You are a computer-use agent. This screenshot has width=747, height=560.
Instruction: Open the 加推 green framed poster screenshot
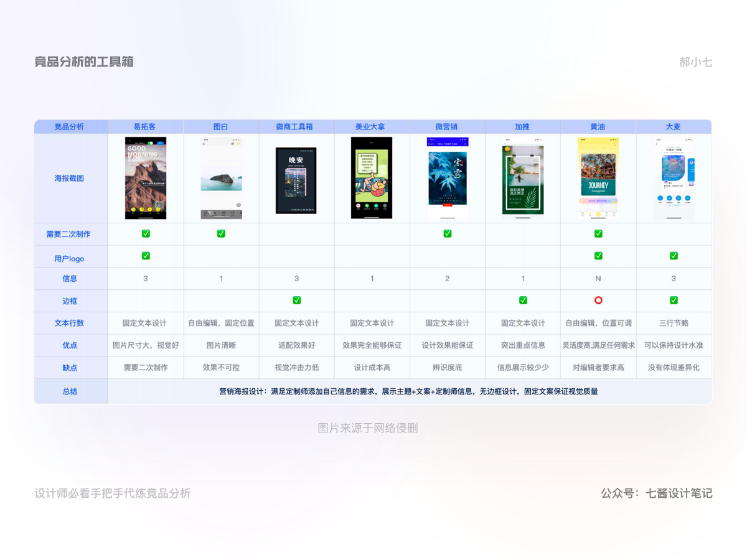click(x=523, y=179)
